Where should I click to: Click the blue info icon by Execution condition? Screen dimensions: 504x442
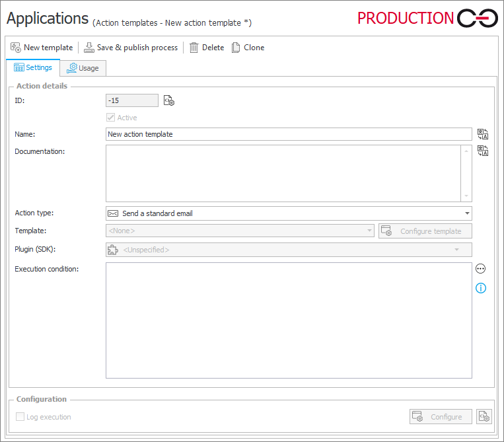click(480, 288)
